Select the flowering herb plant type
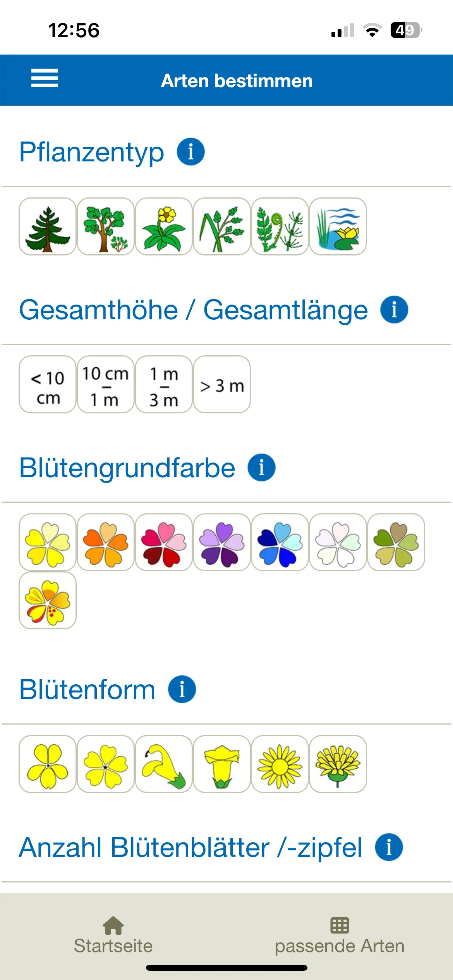Image resolution: width=453 pixels, height=980 pixels. click(x=164, y=227)
